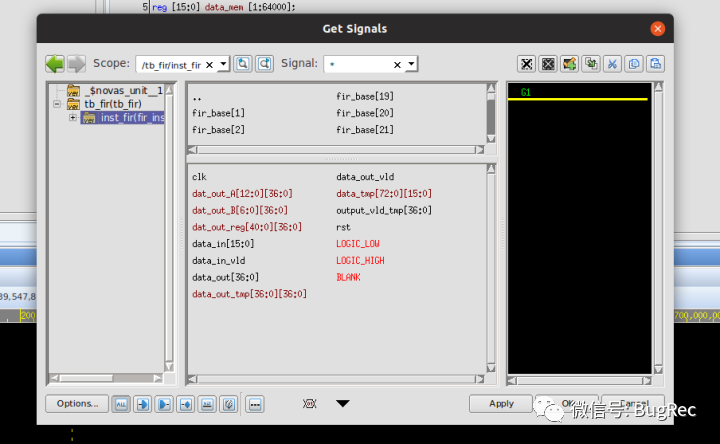
Task: Select the LOGIC_LOW entry
Action: [x=358, y=243]
